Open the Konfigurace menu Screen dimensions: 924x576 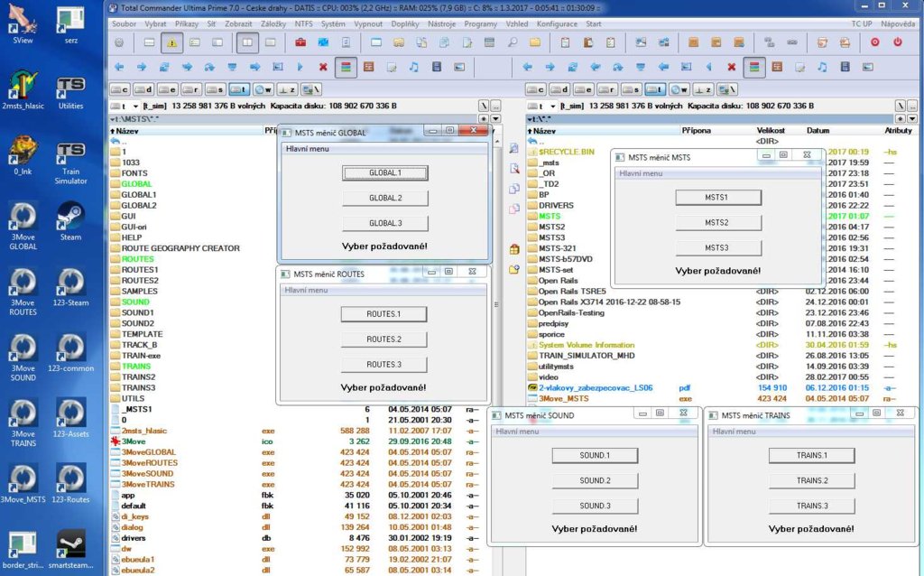(x=556, y=24)
